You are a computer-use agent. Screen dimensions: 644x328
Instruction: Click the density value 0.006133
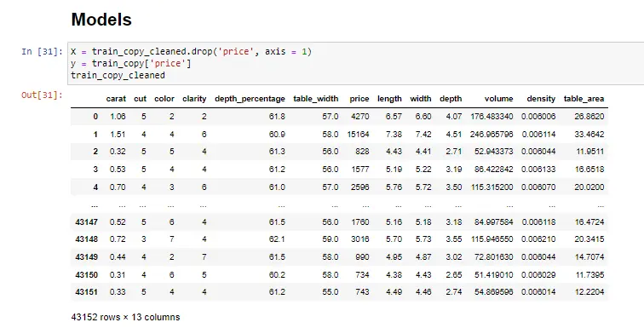point(538,170)
